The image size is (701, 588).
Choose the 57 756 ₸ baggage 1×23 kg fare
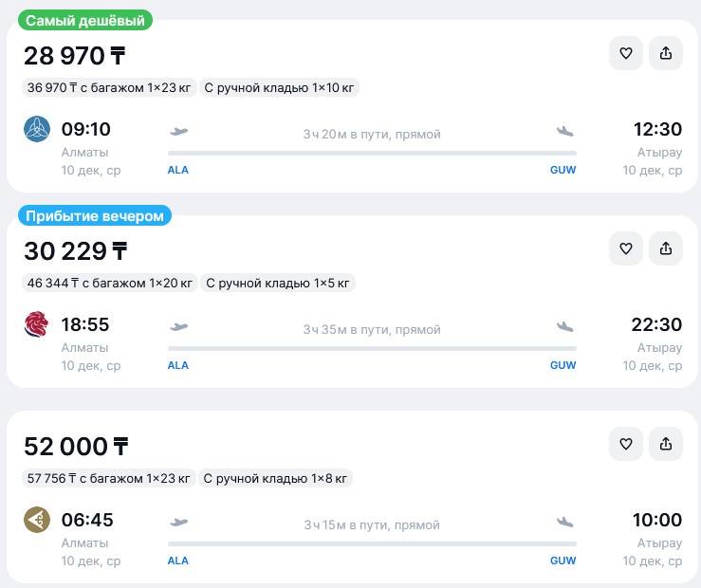[109, 479]
